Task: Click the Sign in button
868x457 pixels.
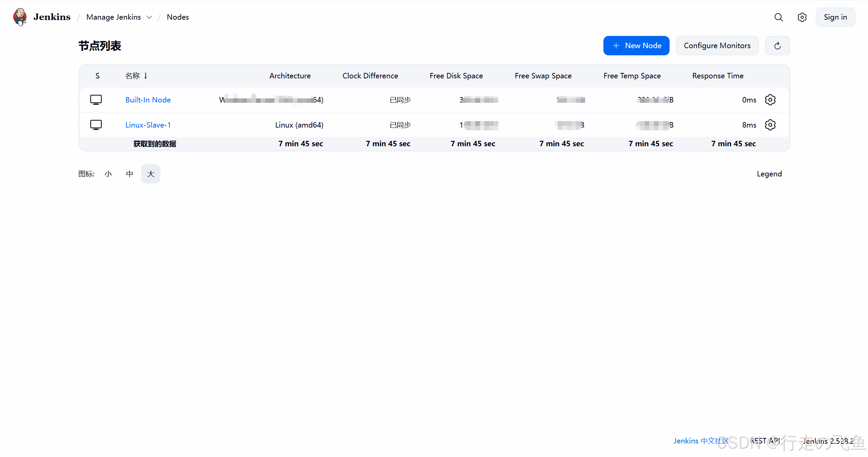Action: 835,17
